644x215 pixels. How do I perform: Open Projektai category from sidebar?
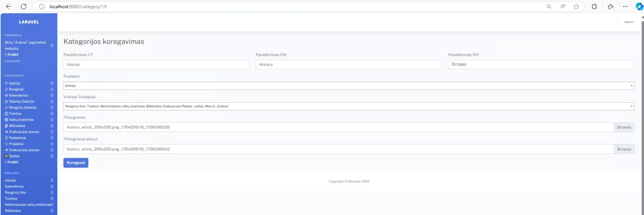(x=16, y=144)
